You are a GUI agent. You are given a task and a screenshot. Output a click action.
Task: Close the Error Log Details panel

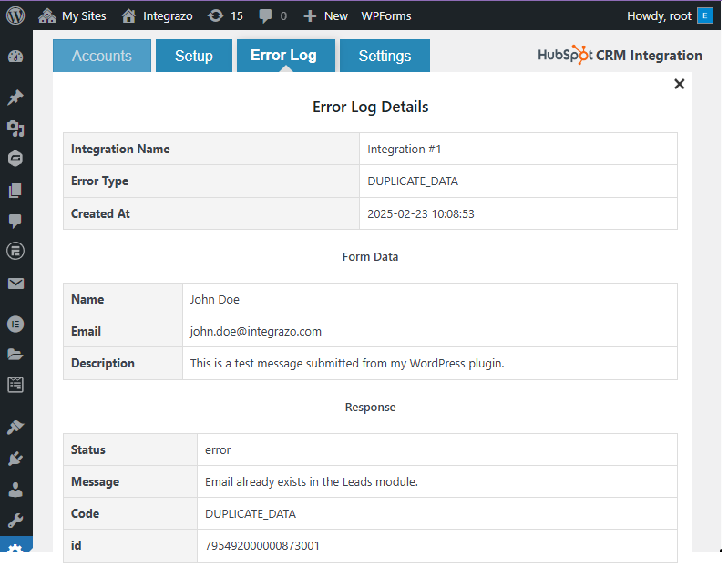(679, 84)
